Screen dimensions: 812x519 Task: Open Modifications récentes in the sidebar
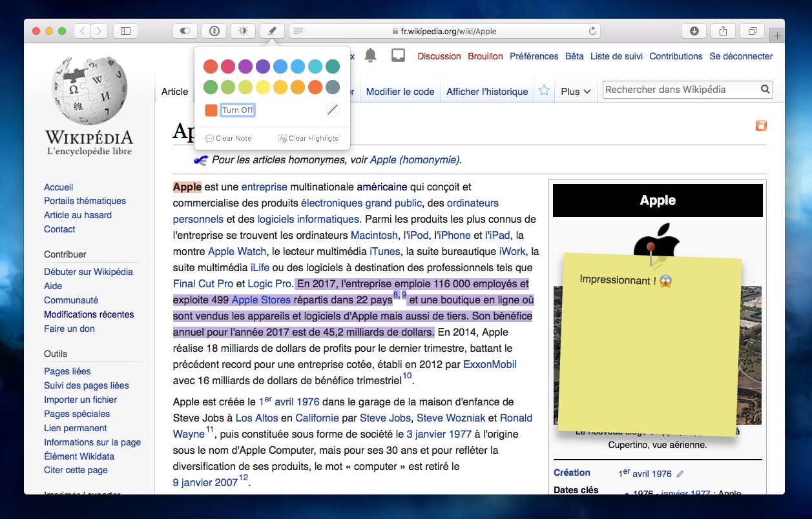(x=89, y=314)
